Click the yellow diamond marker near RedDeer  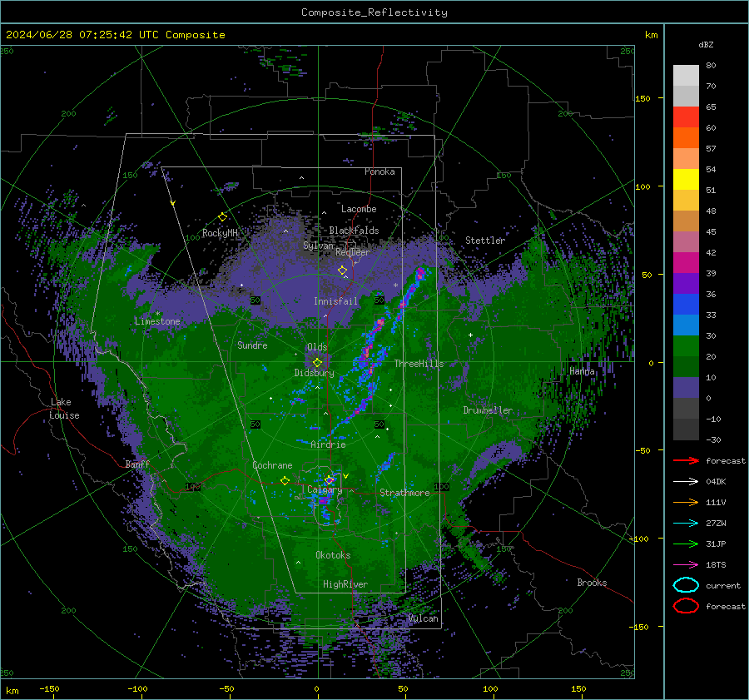342,271
